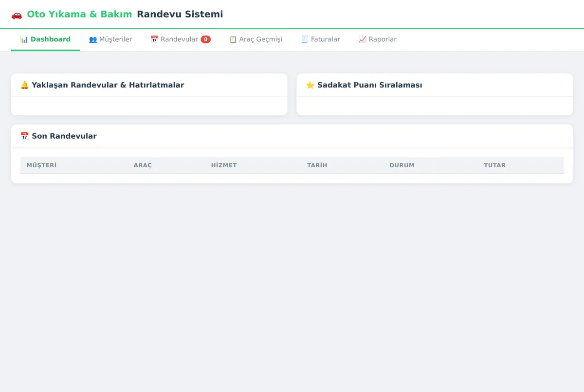Click the red Randevular count badge
Viewport: 584px width, 392px height.
[206, 39]
